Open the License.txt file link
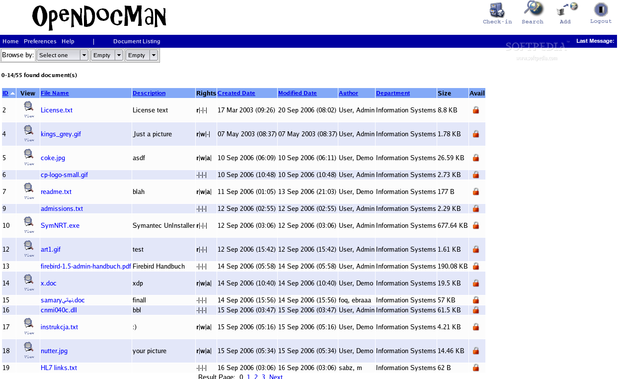The height and width of the screenshot is (379, 620). (57, 110)
